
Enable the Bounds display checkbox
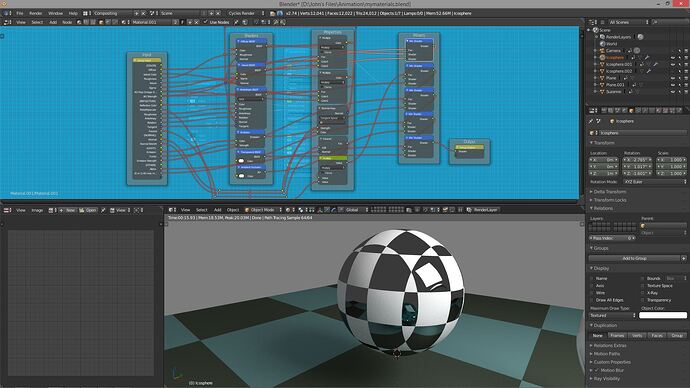[643, 278]
